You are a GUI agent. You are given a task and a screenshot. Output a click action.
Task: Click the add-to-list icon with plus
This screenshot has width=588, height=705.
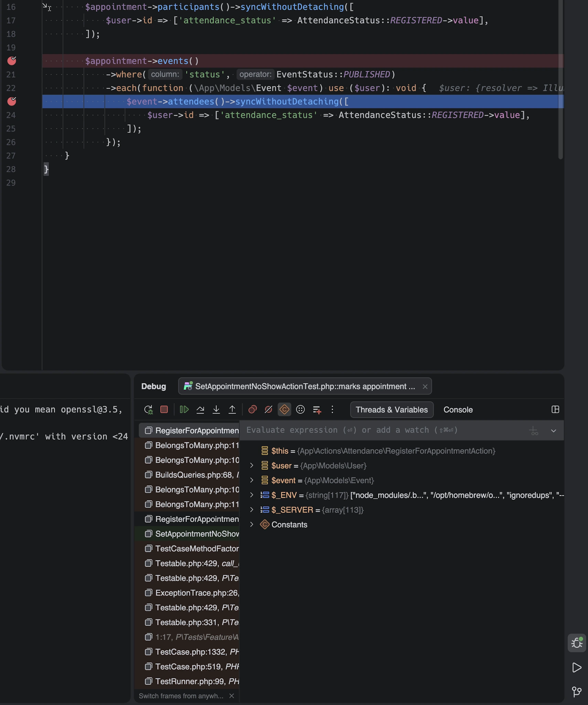317,410
